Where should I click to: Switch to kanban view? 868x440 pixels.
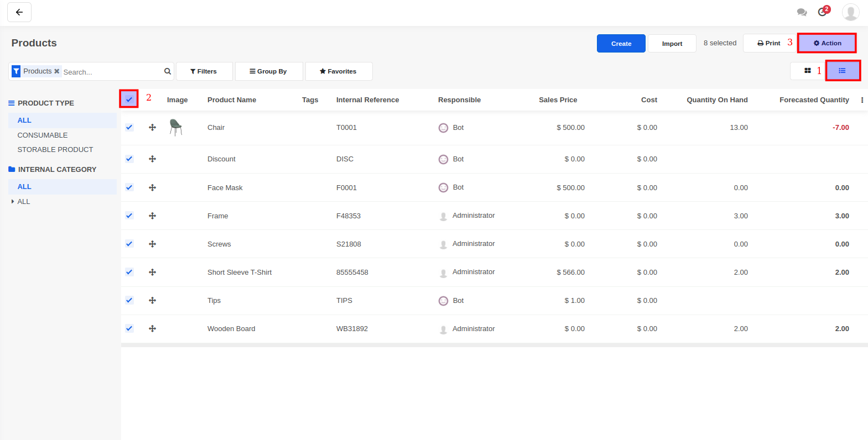808,71
